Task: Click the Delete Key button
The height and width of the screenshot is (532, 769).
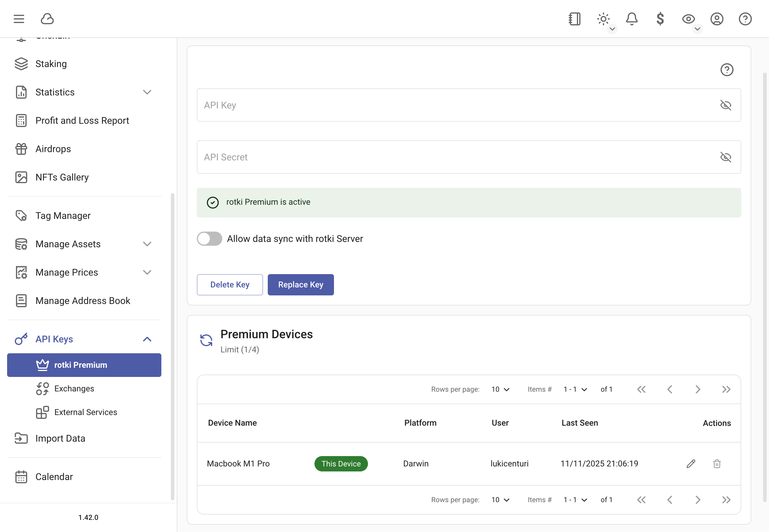Action: click(x=229, y=285)
